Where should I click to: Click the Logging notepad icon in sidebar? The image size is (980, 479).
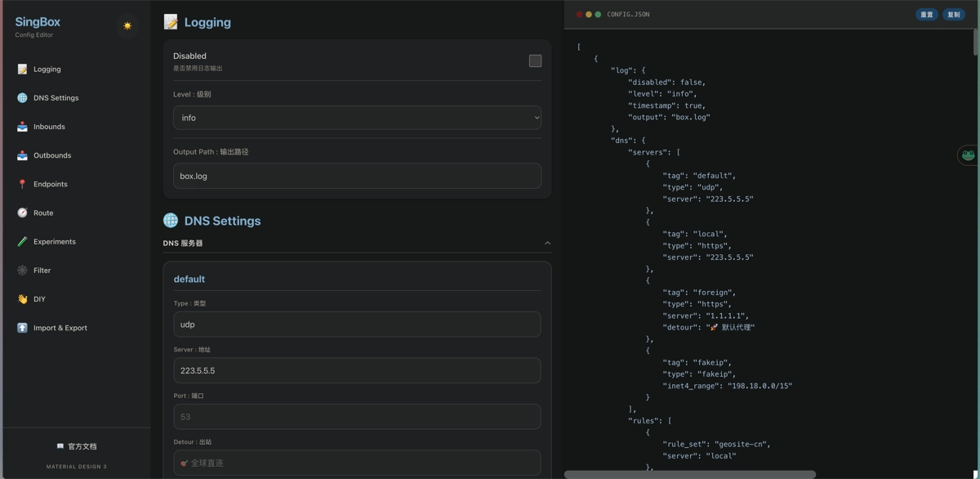point(22,69)
